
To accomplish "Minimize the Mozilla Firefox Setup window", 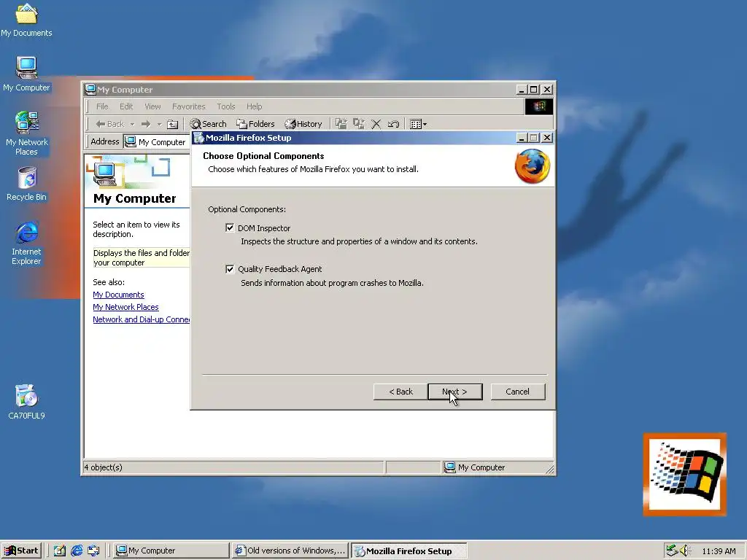I will (522, 138).
